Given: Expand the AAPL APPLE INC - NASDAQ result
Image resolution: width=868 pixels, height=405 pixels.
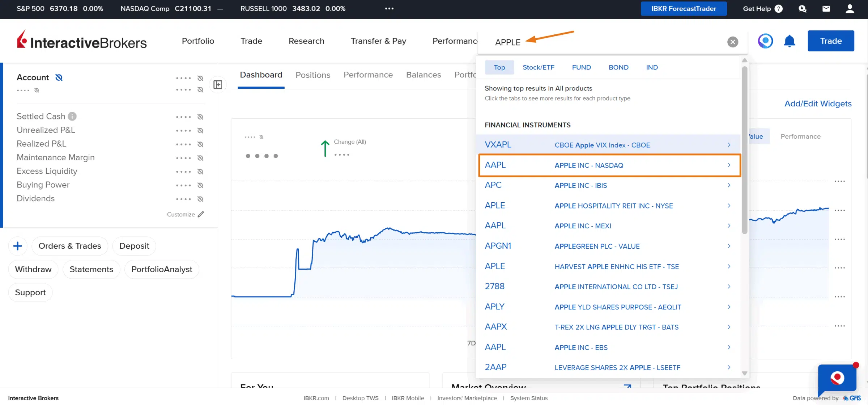Looking at the screenshot, I should pos(729,165).
